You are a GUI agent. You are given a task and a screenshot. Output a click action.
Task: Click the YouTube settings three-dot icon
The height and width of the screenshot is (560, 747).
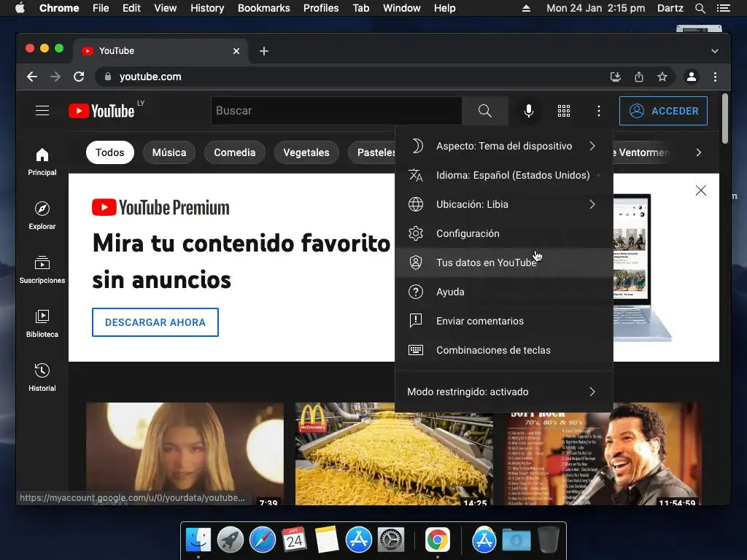(599, 111)
